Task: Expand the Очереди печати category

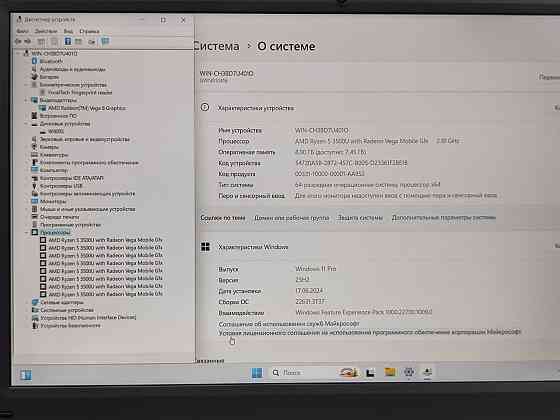Action: (27, 217)
